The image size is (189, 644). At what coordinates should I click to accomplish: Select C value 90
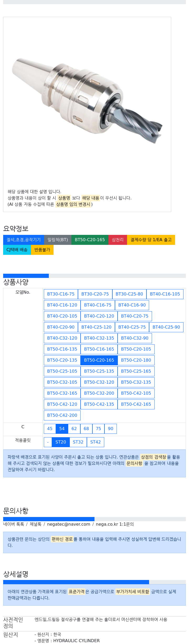click(111, 429)
